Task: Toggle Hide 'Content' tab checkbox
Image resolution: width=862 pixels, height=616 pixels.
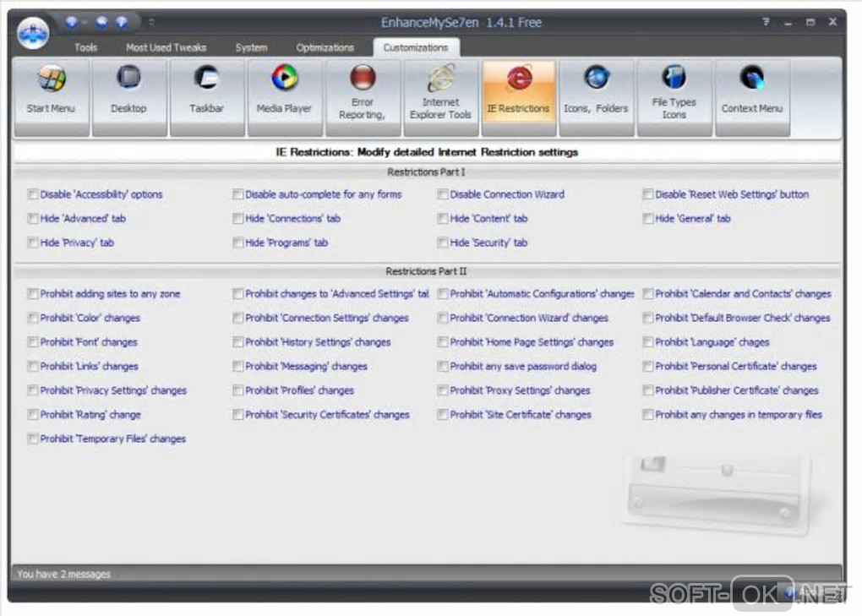Action: (x=443, y=218)
